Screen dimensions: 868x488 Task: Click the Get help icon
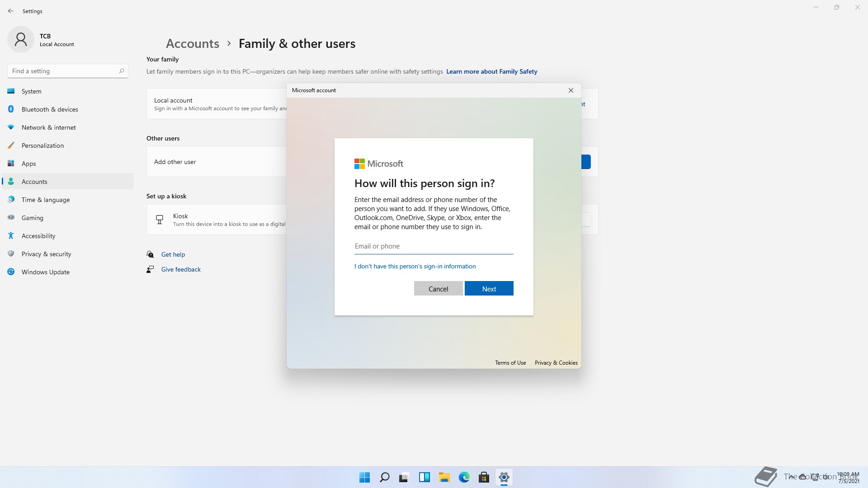[150, 254]
